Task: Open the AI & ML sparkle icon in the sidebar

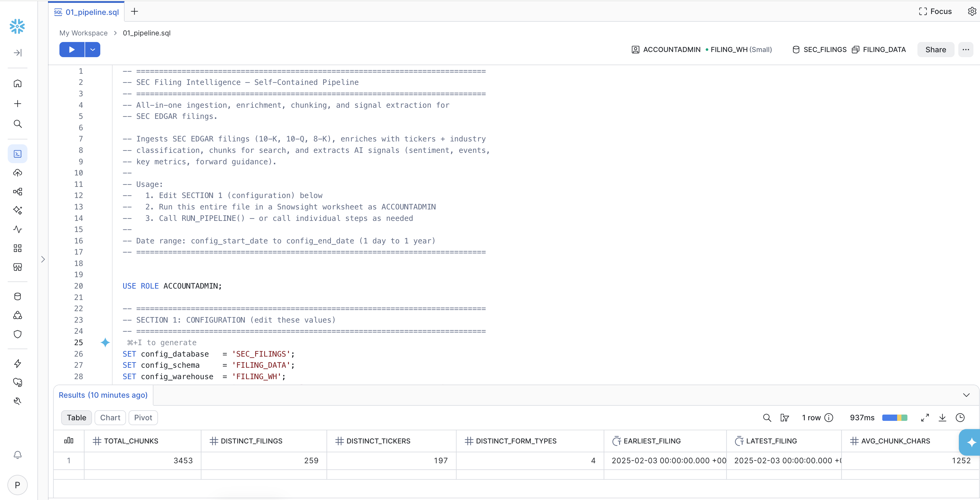Action: pyautogui.click(x=17, y=210)
